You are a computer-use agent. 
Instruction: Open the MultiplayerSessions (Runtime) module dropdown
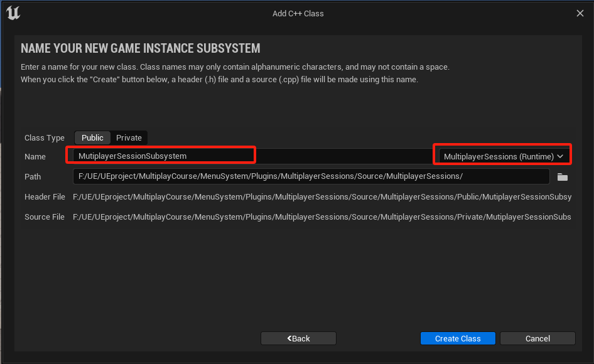click(x=499, y=156)
